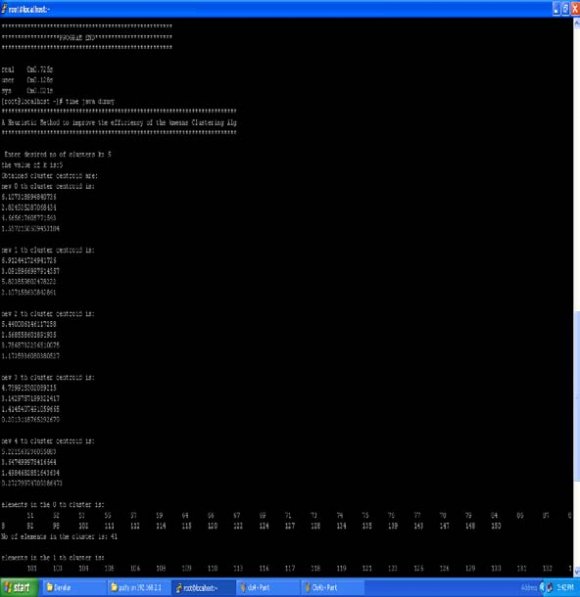580x597 pixels.
Task: Close the root@localhost PuTTY window
Action: coord(575,9)
